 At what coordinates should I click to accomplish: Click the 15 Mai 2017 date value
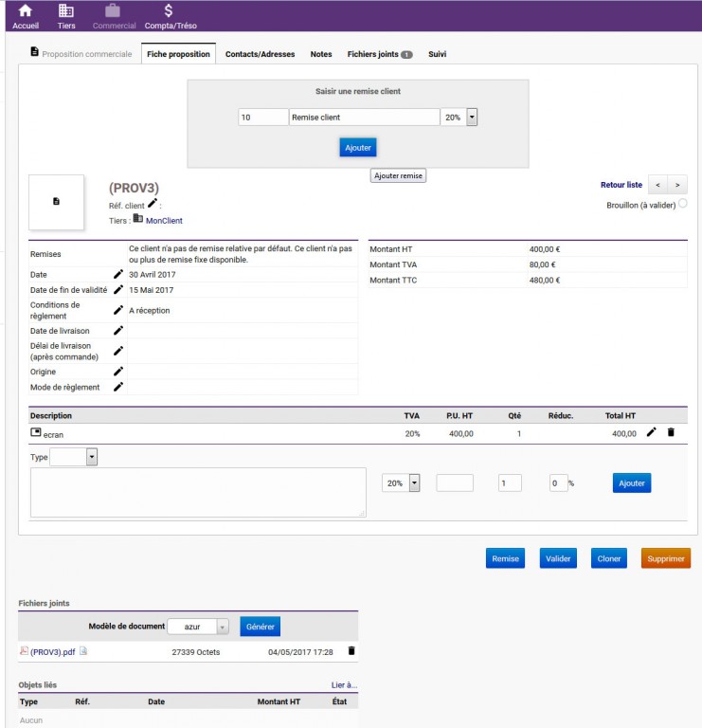pos(152,290)
